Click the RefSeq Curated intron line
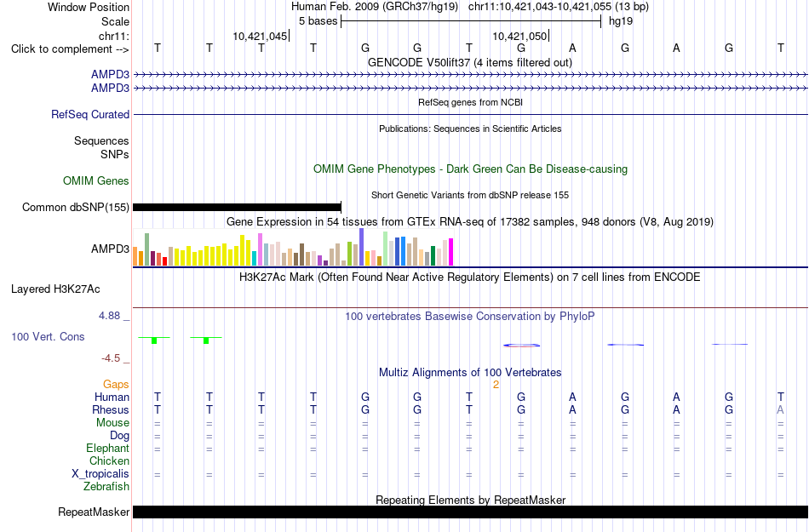Viewport: 809px width, 532px height. click(470, 114)
